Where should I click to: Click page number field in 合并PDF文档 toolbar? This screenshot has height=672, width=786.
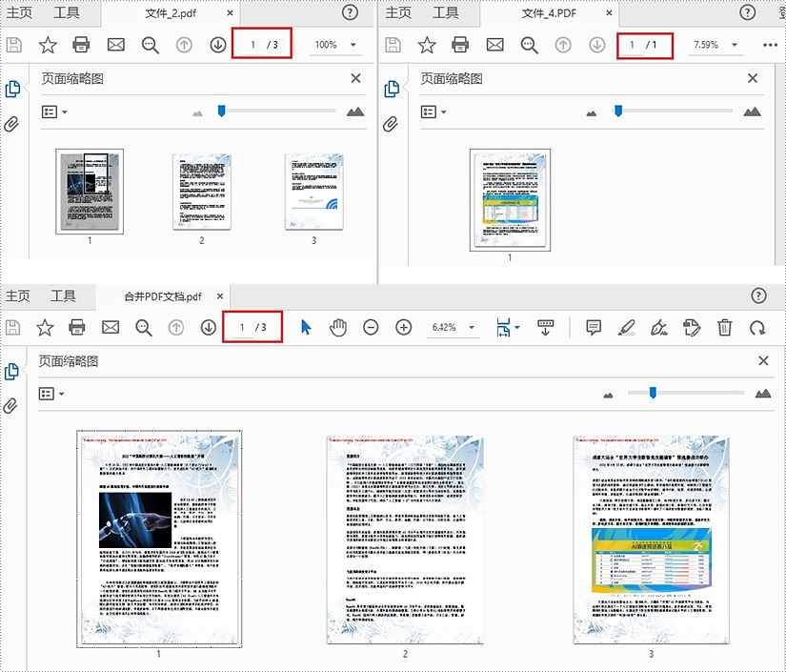click(x=243, y=328)
